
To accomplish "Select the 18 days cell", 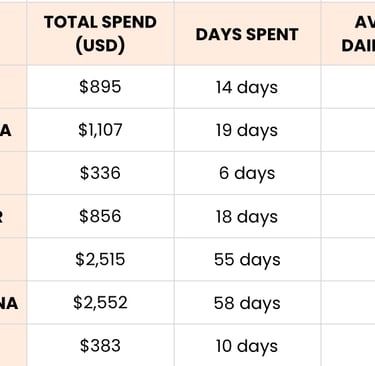I will (x=247, y=216).
